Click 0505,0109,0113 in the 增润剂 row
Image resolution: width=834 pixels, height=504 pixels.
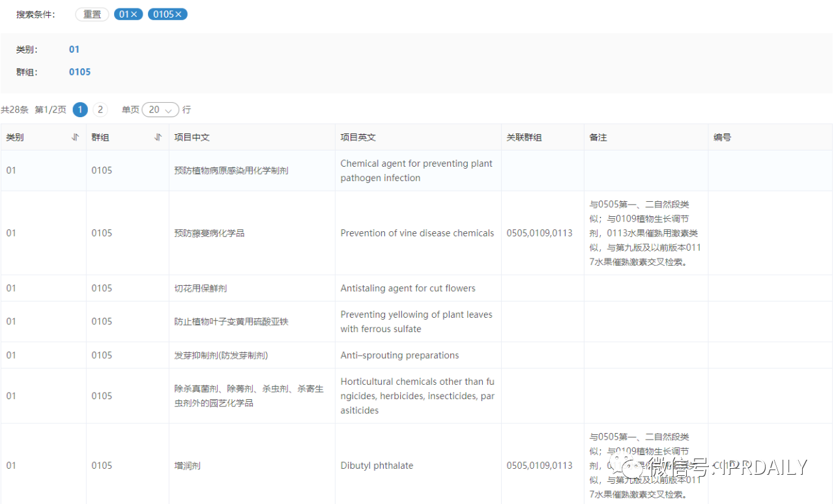click(539, 466)
